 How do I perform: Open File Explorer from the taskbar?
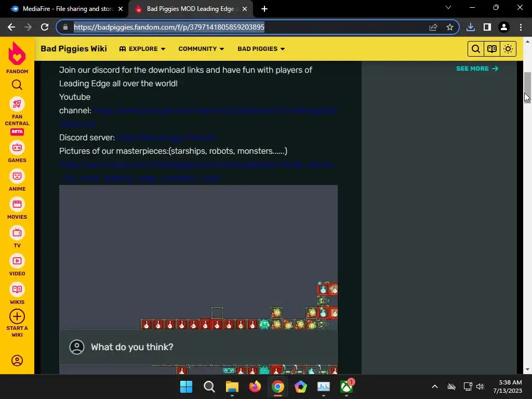232,387
